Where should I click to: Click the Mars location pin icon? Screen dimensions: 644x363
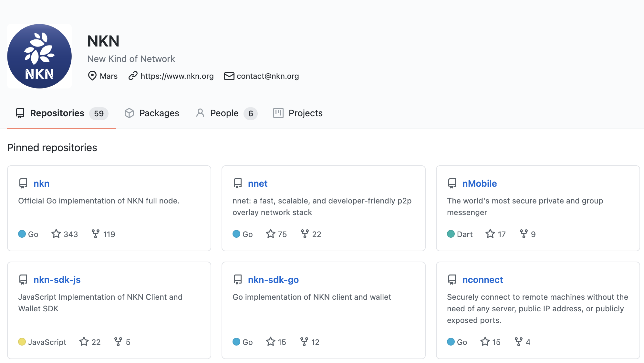pos(92,76)
